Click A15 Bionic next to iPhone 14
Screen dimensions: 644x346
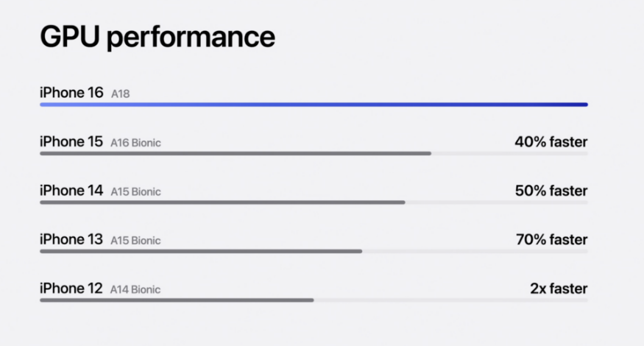pos(135,192)
